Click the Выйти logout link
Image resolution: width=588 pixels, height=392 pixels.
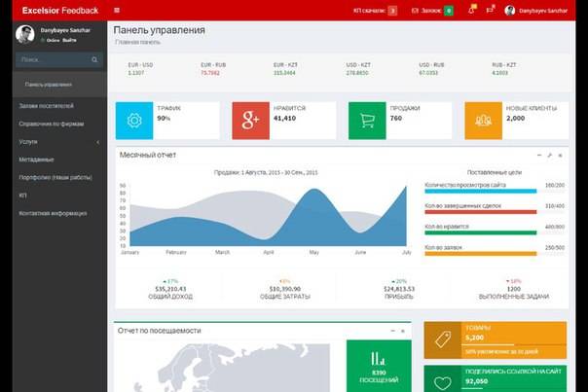70,39
